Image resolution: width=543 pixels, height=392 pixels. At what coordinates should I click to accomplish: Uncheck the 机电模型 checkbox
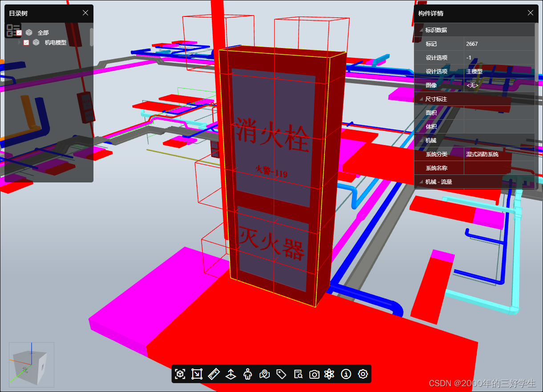pyautogui.click(x=26, y=42)
